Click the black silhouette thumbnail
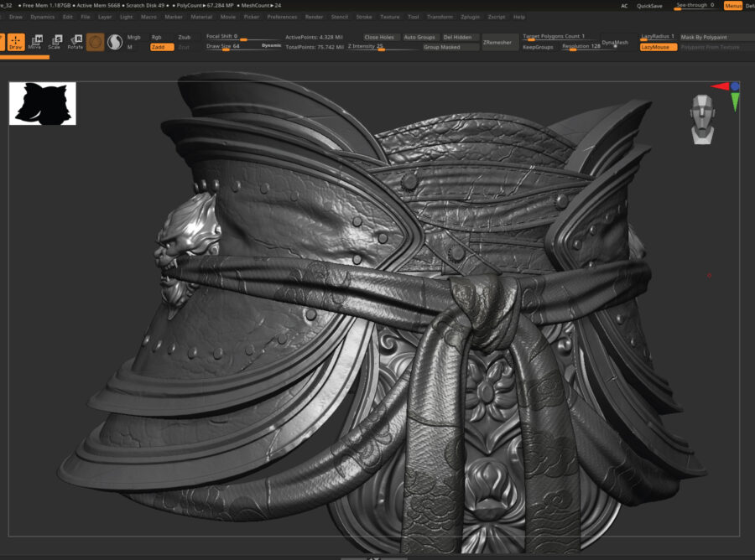The width and height of the screenshot is (755, 560). tap(43, 103)
